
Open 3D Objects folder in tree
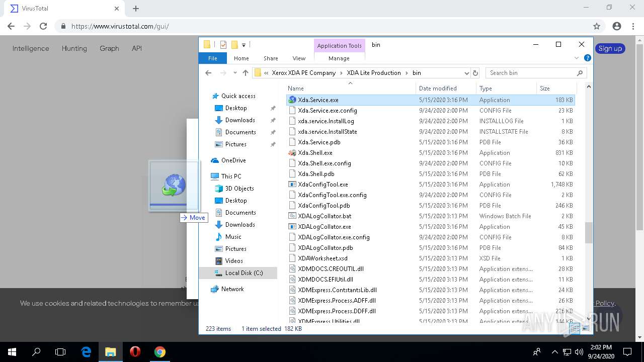(239, 189)
